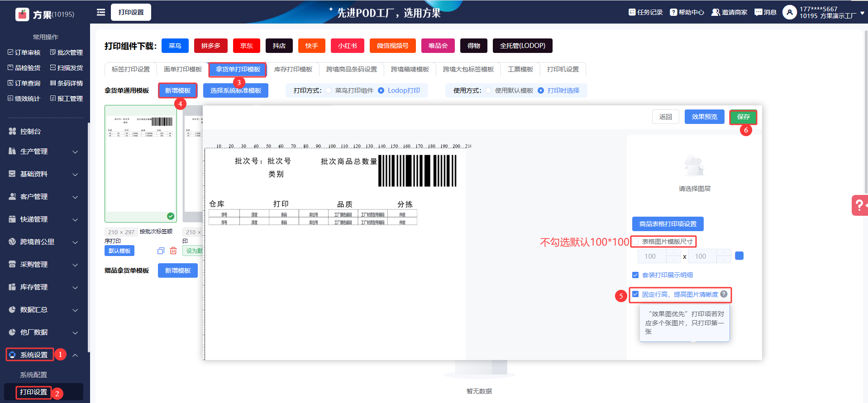The image size is (868, 403).
Task: Download 菜鸟 print component
Action: (175, 46)
